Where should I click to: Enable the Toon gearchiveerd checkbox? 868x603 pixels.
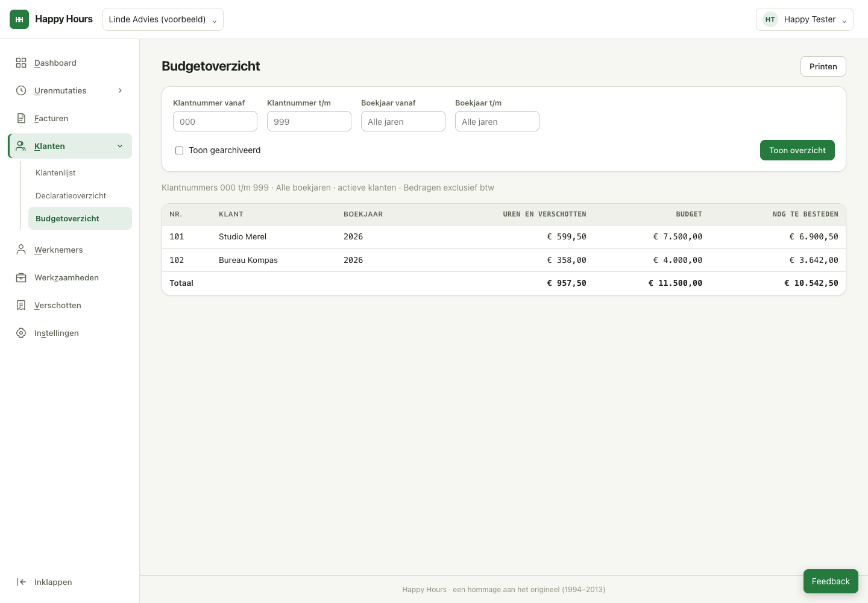tap(179, 150)
